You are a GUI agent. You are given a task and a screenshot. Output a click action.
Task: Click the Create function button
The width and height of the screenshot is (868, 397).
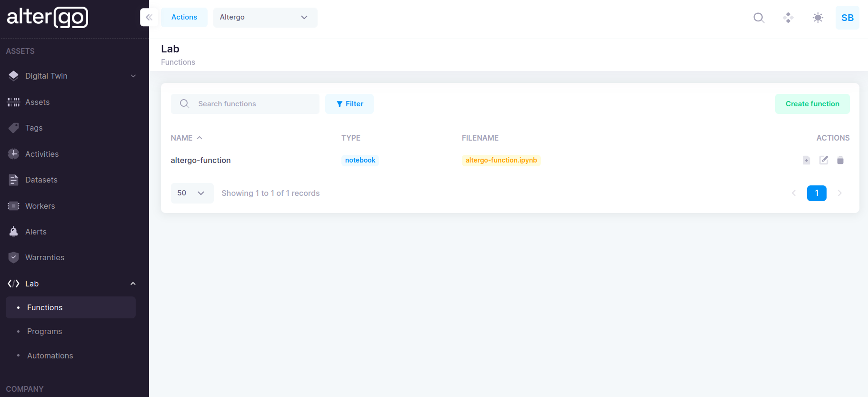[812, 104]
